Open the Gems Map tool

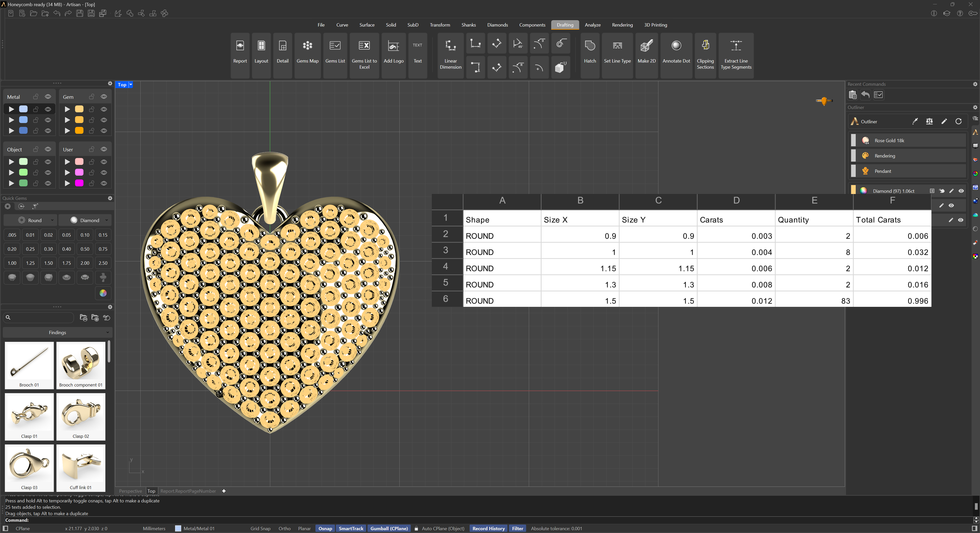(307, 56)
